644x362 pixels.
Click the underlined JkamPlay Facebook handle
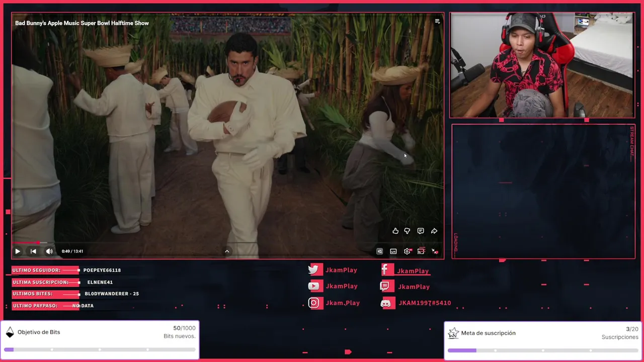413,271
